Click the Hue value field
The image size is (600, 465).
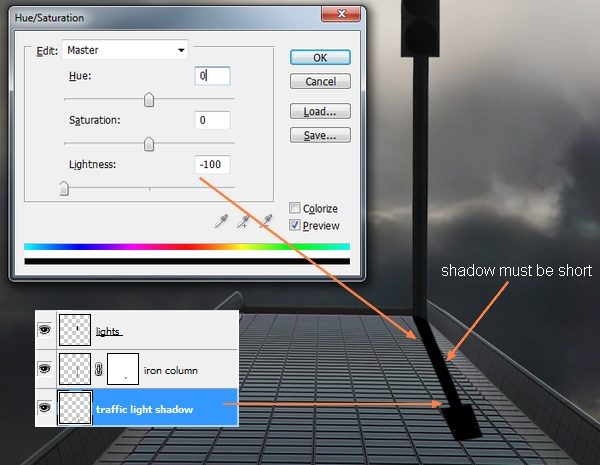click(212, 76)
